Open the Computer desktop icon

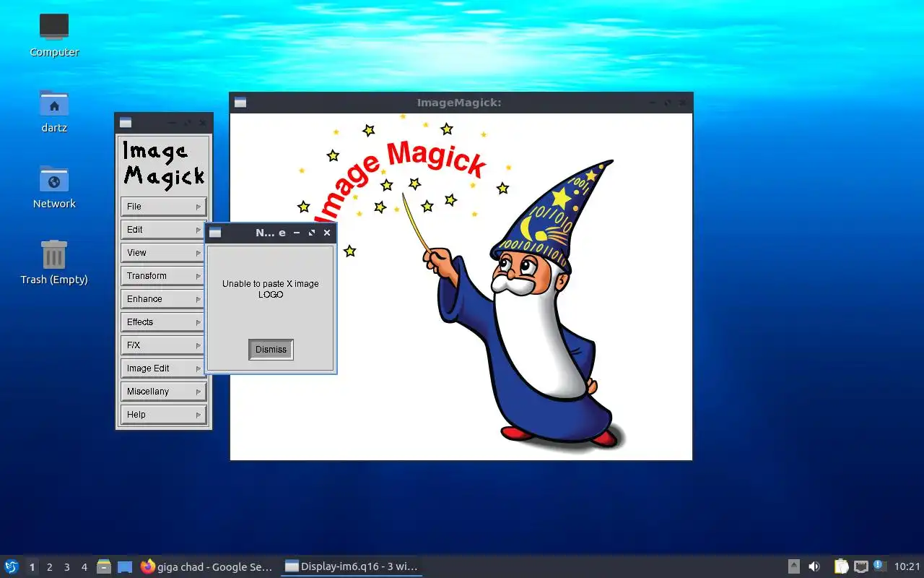[54, 34]
